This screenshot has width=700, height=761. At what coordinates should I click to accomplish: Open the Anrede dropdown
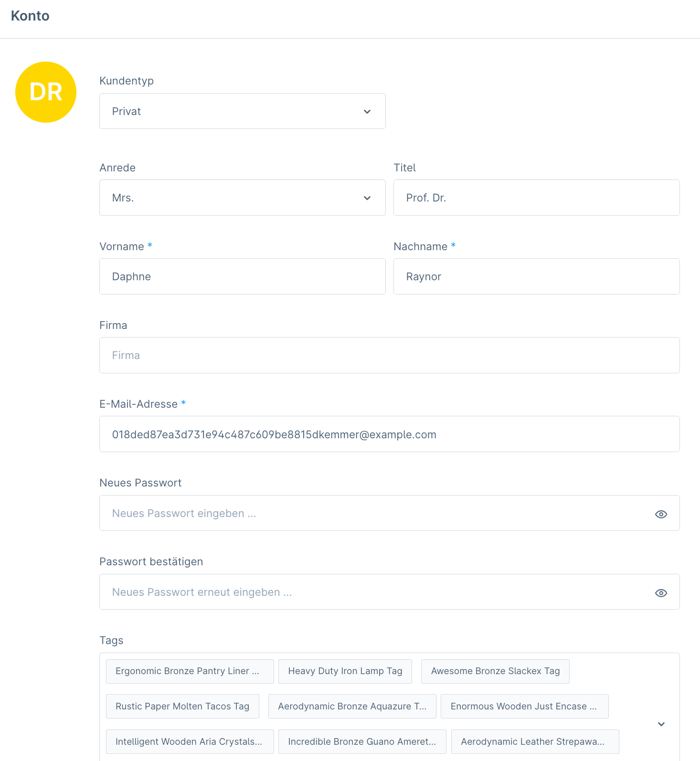pos(242,198)
